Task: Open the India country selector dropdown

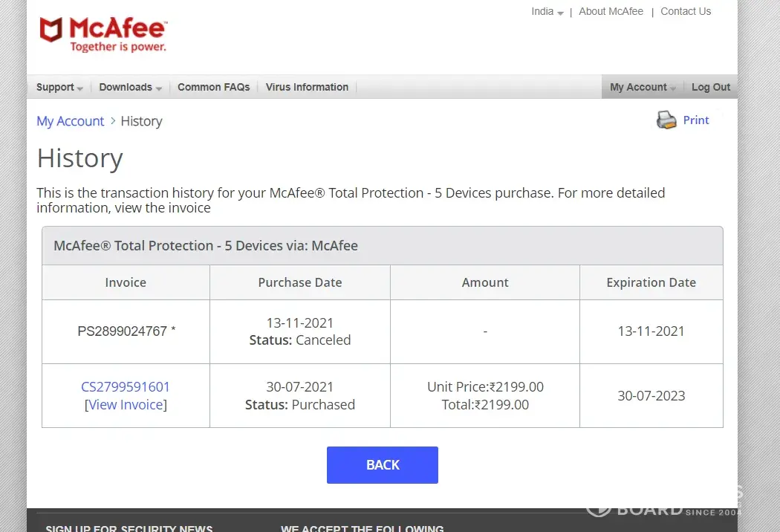Action: [x=547, y=12]
